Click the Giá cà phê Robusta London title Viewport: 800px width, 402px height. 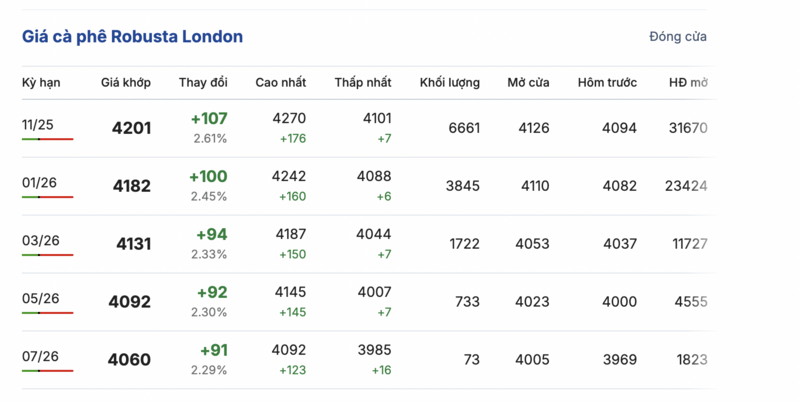[132, 37]
